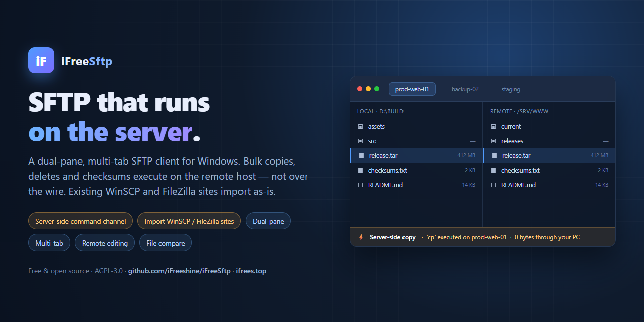Select the current folder name in the remote pane
The height and width of the screenshot is (322, 644).
coord(511,127)
